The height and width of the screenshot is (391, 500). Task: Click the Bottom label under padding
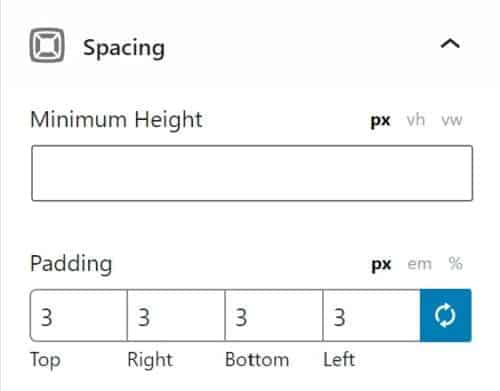[x=257, y=360]
